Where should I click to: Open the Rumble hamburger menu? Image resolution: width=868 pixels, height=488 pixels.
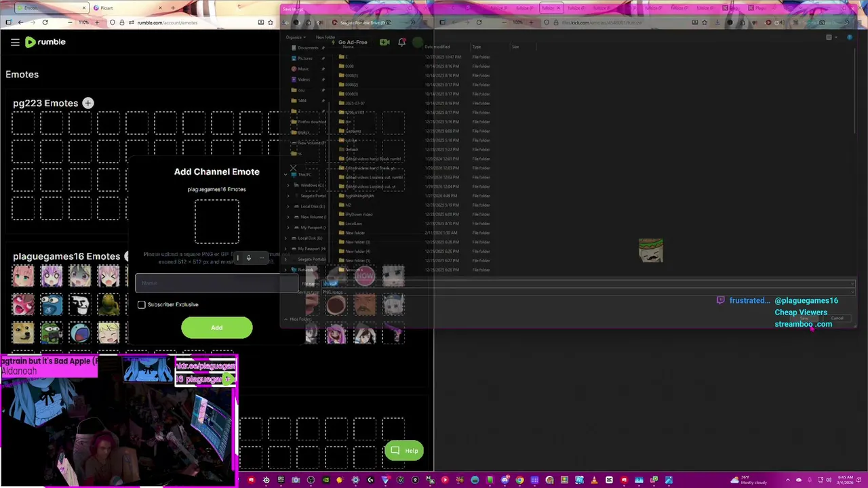pyautogui.click(x=15, y=42)
